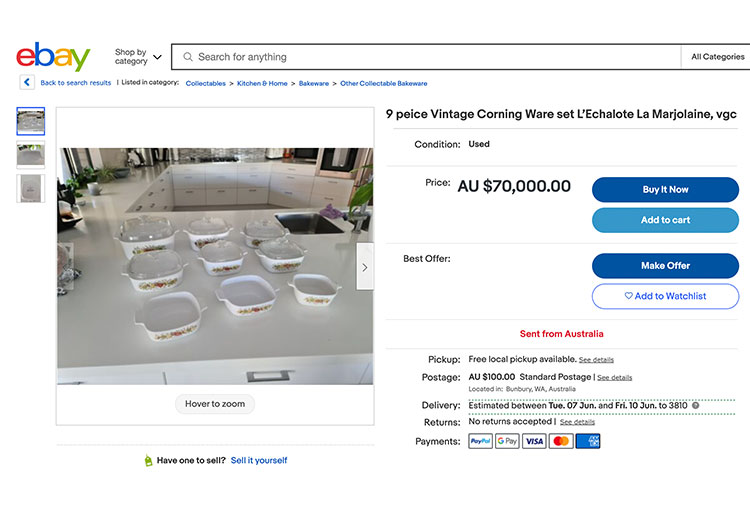Click the back arrow icon
This screenshot has height=516, width=750.
pyautogui.click(x=27, y=83)
